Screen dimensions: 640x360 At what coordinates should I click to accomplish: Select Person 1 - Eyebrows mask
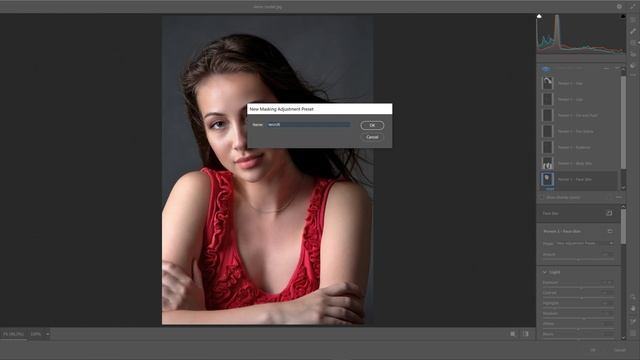(579, 147)
